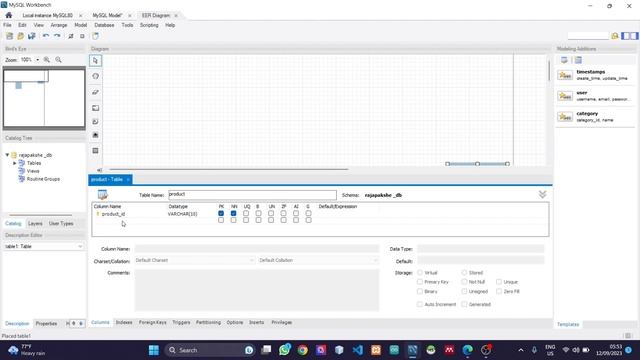Switch to the Indexes tab
This screenshot has width=640, height=360.
tap(124, 322)
